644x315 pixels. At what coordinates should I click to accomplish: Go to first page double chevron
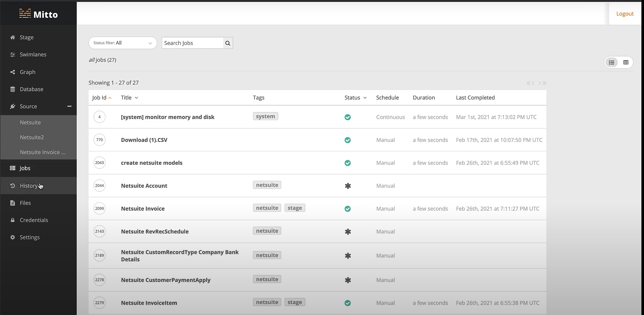pos(528,83)
